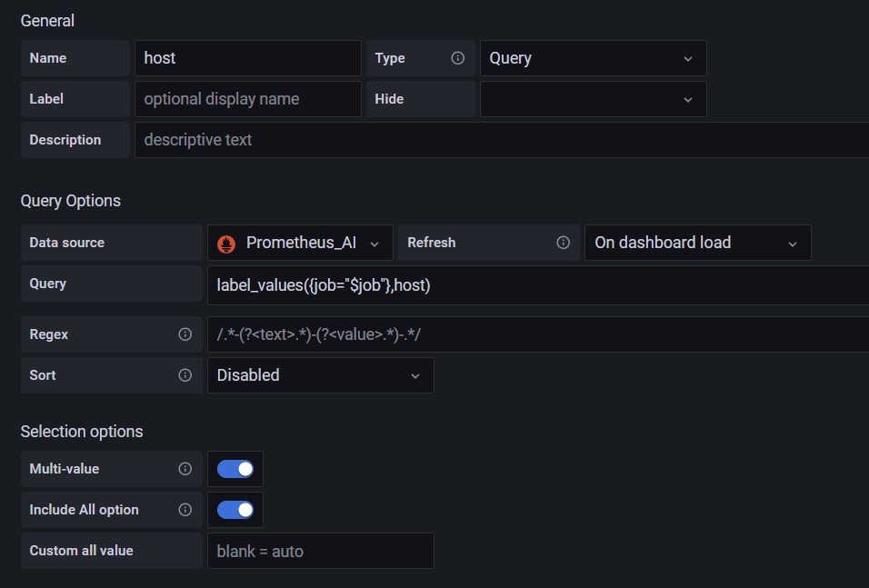Viewport: 869px width, 588px height.
Task: Open the Refresh On dashboard load dropdown
Action: point(698,243)
